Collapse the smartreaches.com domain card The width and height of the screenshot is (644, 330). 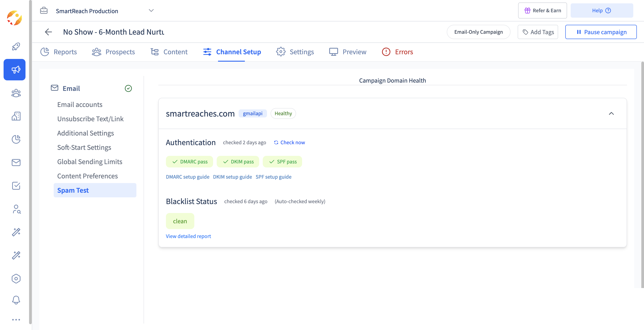611,114
